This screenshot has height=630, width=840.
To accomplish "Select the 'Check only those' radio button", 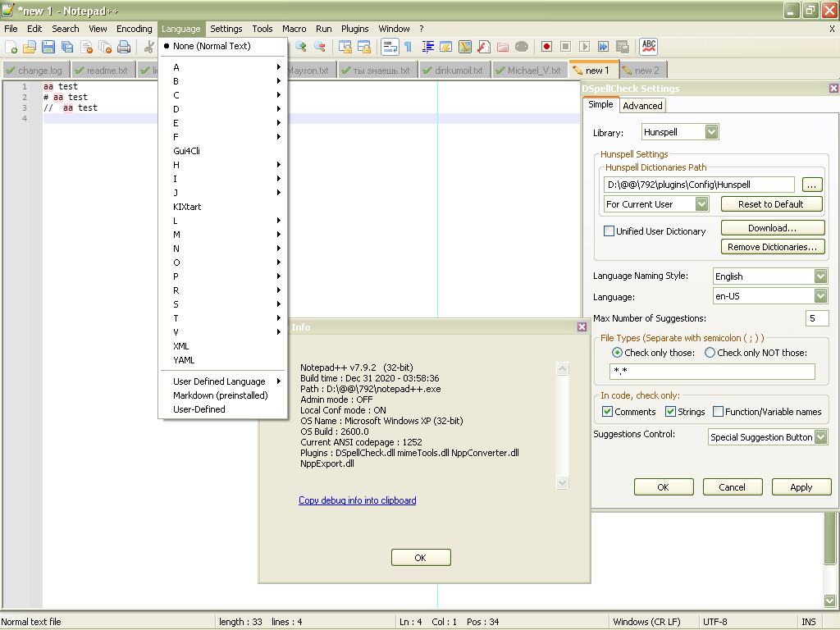I will pyautogui.click(x=617, y=353).
